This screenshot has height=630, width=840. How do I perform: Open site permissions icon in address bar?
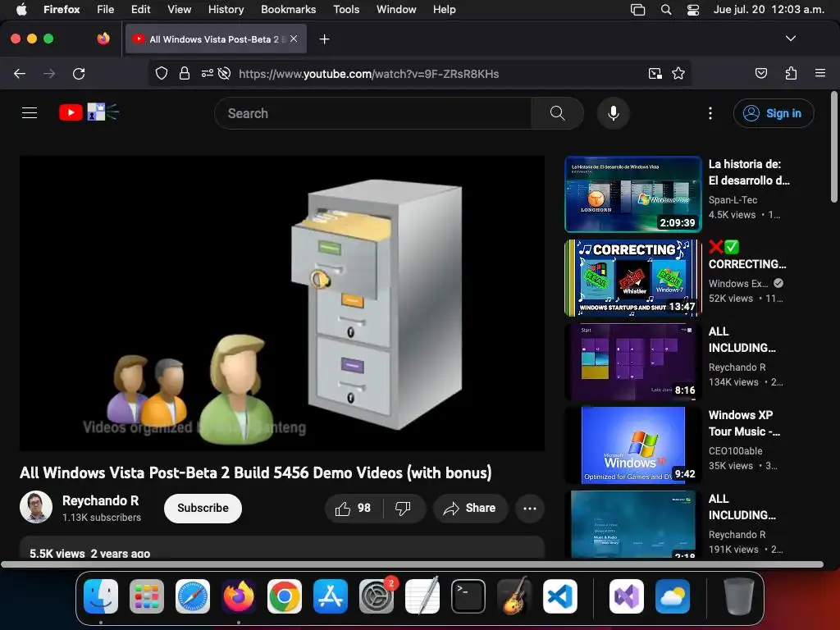[x=208, y=73]
